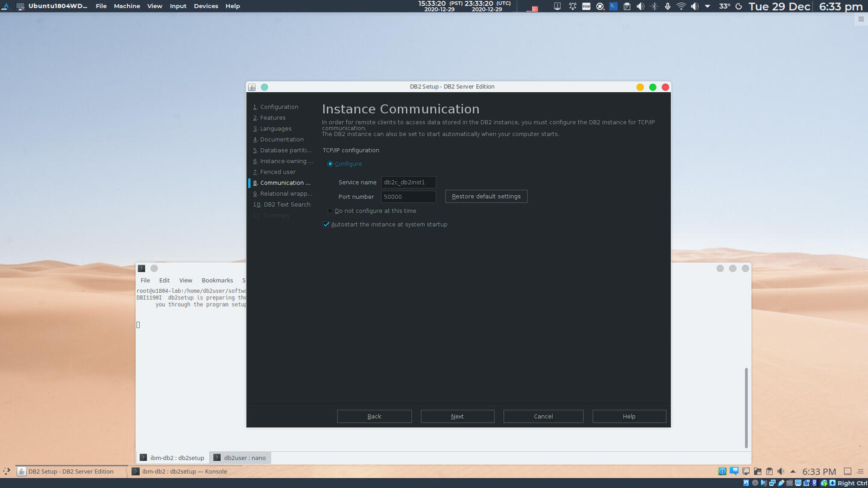
Task: Go to step 10 DB2 Text Search
Action: [x=281, y=204]
